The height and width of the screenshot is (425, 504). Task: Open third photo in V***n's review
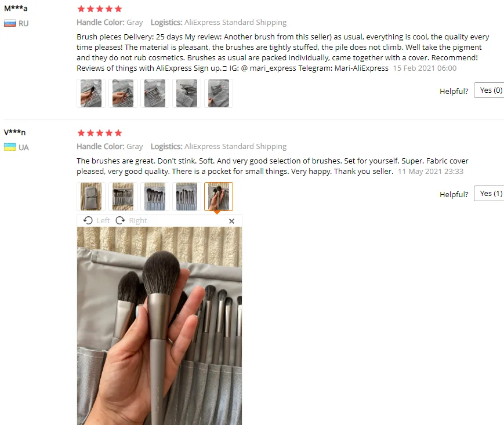tap(155, 197)
